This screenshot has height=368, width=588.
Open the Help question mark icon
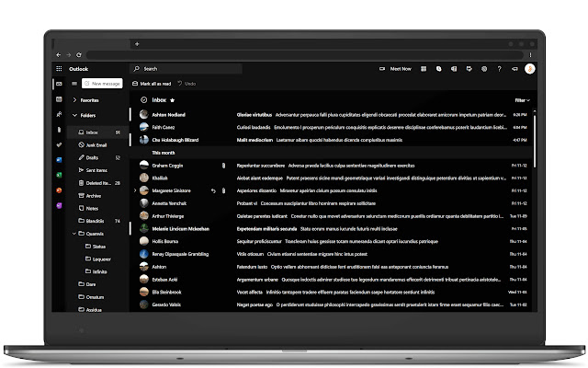coord(499,69)
